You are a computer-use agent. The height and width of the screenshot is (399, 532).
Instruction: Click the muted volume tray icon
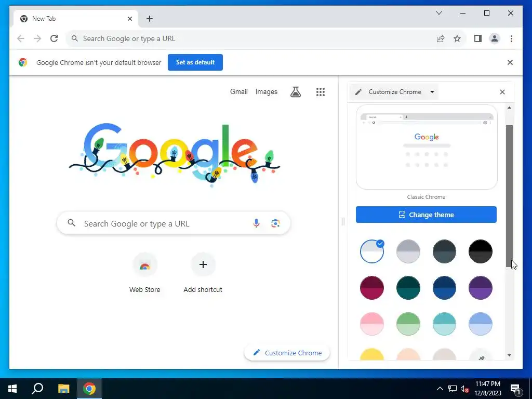tap(465, 389)
